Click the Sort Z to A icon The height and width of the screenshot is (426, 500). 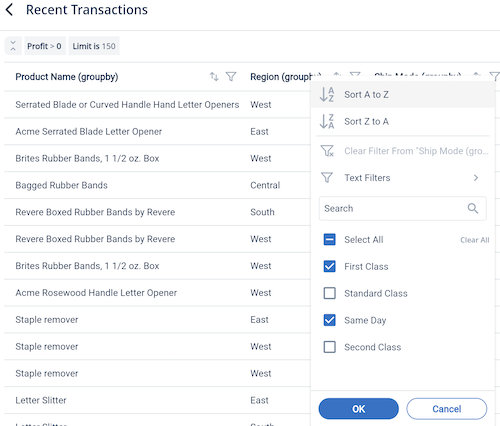pyautogui.click(x=327, y=121)
